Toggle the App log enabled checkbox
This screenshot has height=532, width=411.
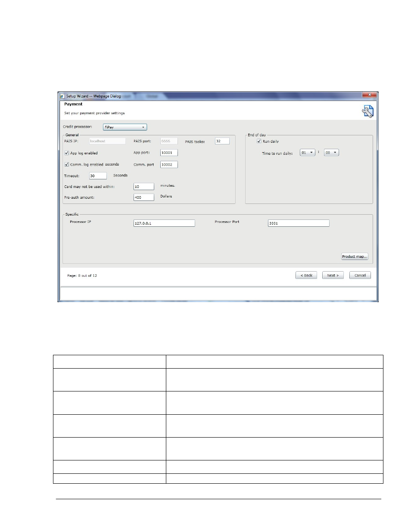point(67,153)
